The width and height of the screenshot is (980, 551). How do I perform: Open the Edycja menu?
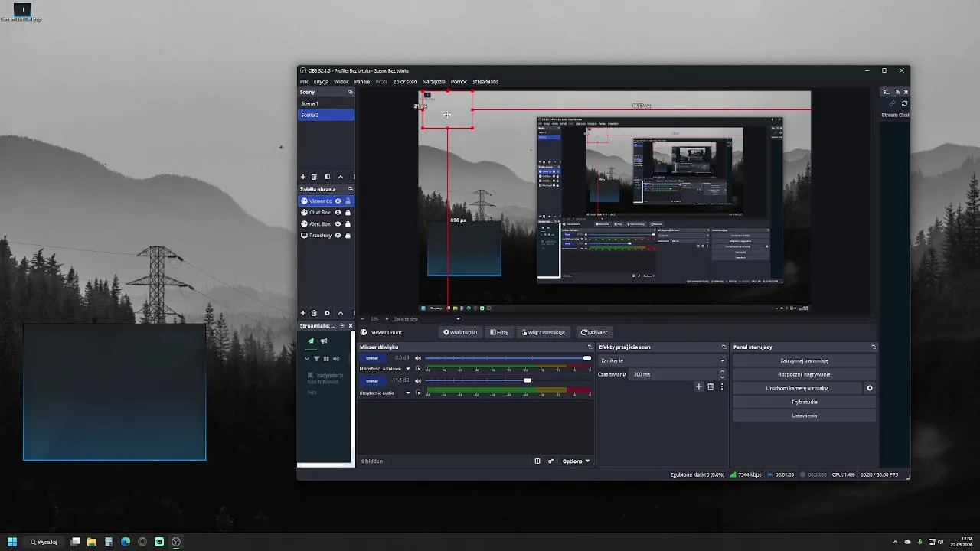[x=321, y=82]
